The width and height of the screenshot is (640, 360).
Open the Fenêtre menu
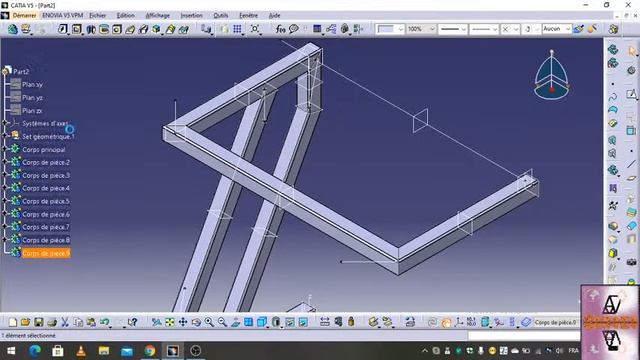[x=249, y=16]
